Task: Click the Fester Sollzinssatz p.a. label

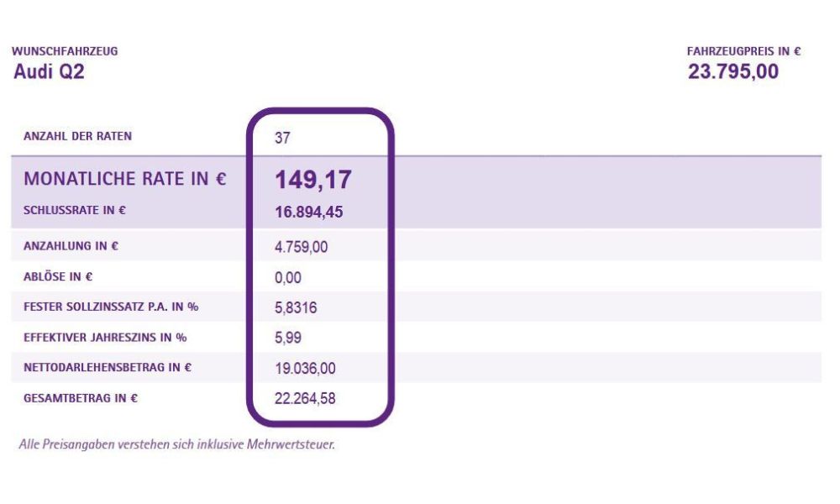Action: pos(111,307)
